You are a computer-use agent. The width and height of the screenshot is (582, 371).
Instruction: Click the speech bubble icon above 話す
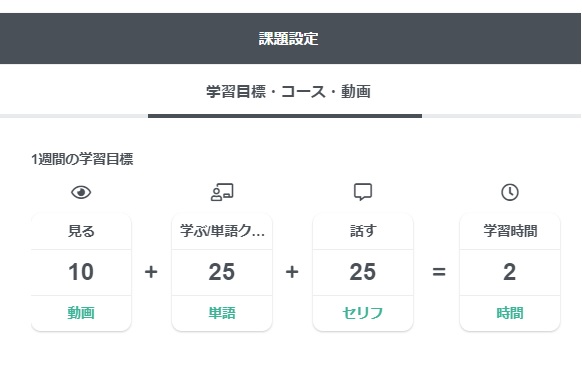tap(363, 192)
